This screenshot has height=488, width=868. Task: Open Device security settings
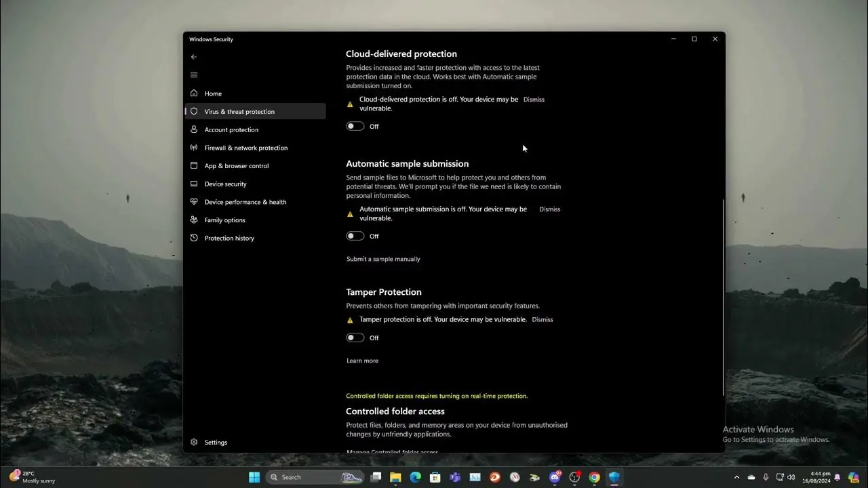click(x=225, y=184)
